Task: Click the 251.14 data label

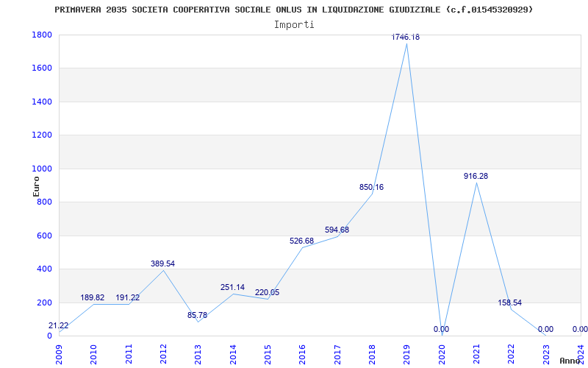Action: [x=232, y=288]
